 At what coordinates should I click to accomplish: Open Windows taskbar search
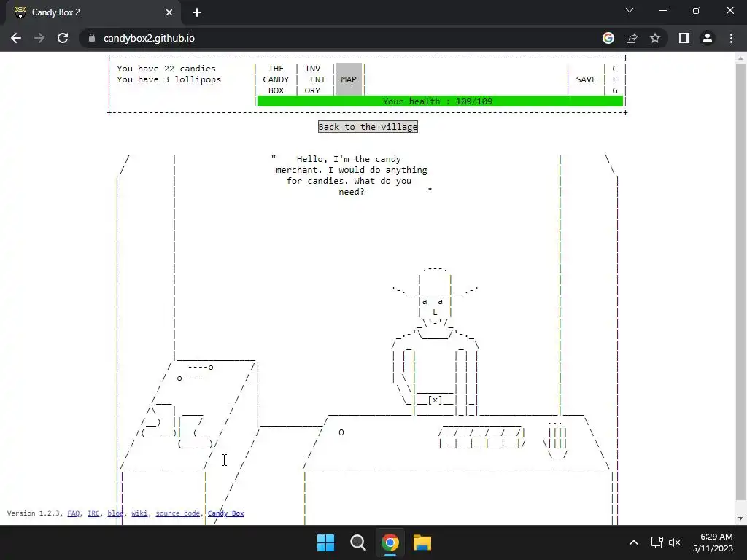(x=357, y=542)
